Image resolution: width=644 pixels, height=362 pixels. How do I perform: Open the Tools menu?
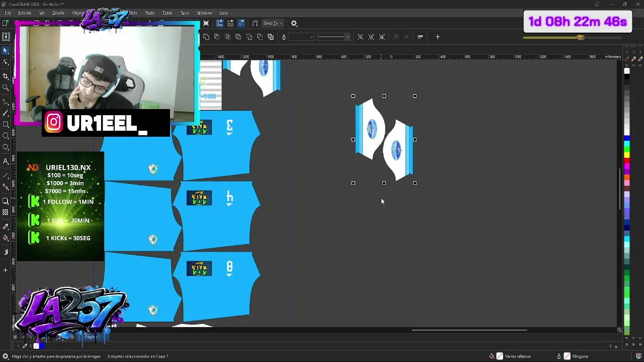(185, 13)
